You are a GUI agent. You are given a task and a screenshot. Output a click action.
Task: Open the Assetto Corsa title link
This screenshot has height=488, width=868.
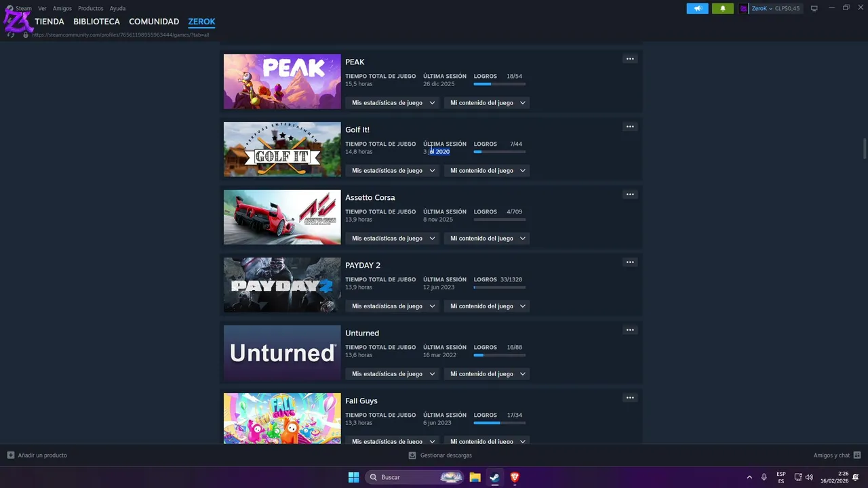click(x=370, y=197)
